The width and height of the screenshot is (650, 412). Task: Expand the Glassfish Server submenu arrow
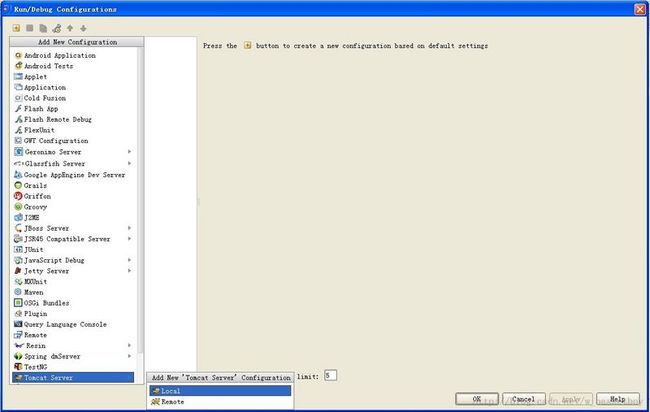click(x=129, y=163)
